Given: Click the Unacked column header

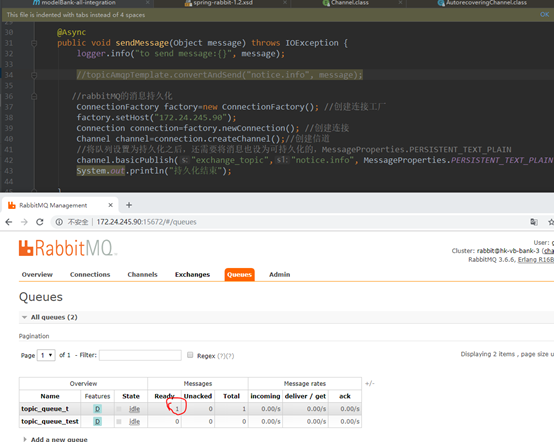Looking at the screenshot, I should pos(198,396).
